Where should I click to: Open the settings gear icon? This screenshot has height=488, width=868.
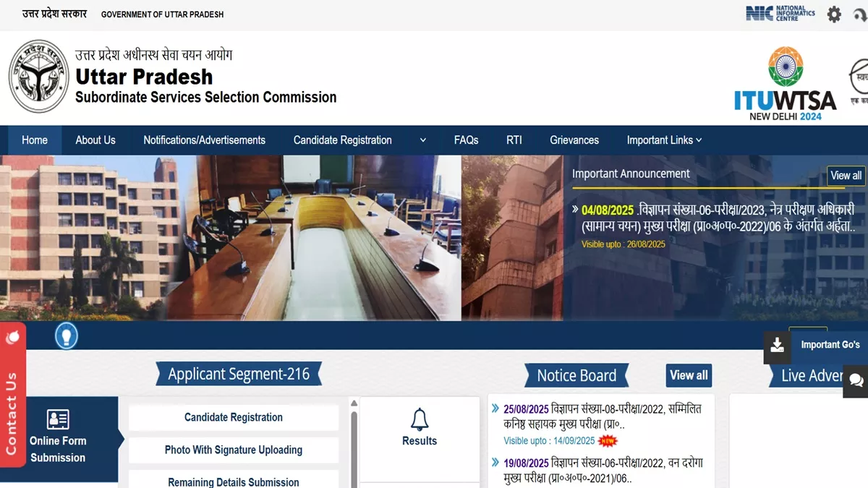pyautogui.click(x=834, y=14)
